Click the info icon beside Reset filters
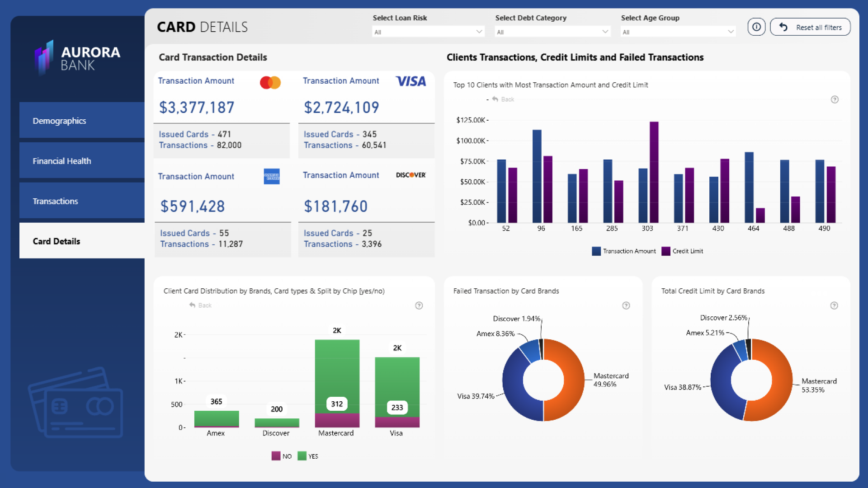This screenshot has width=868, height=488. tap(756, 27)
